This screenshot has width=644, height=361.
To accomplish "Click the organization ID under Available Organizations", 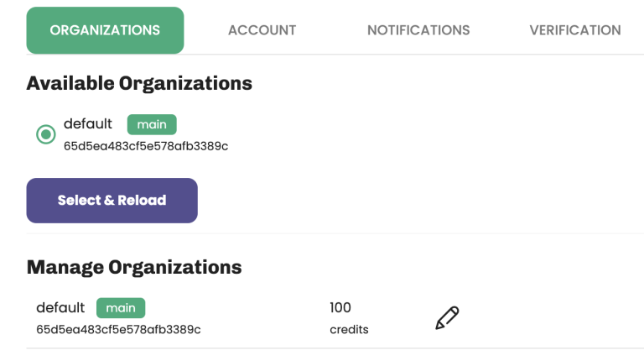I will point(146,146).
